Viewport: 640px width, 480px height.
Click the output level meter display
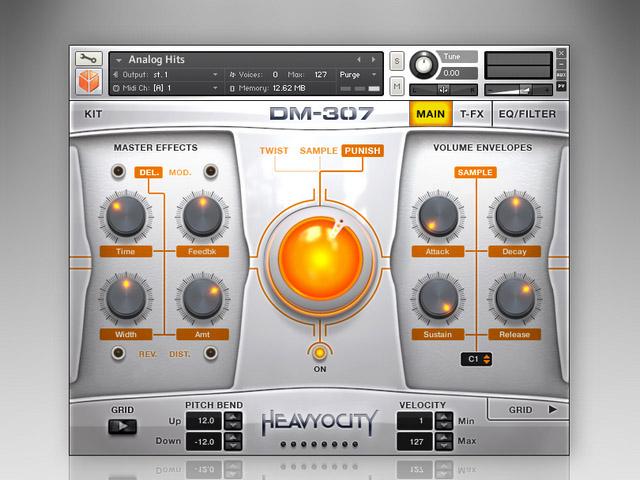coord(518,65)
